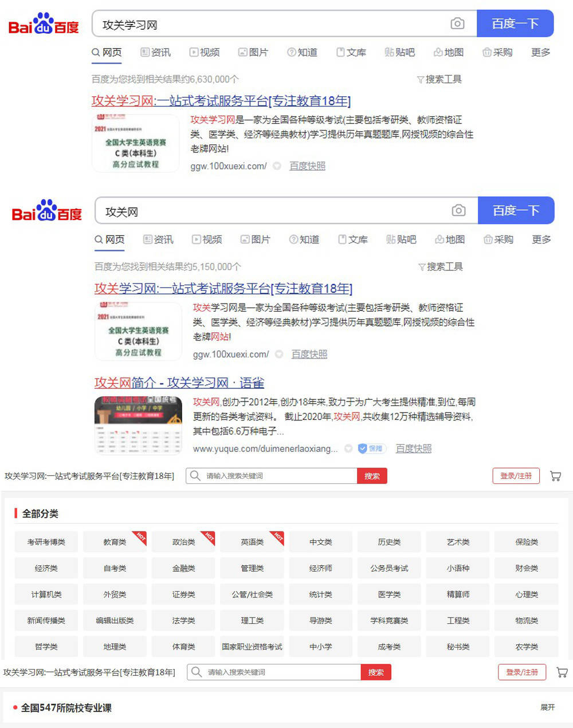Open the 文库 tab in the second Baidu search
573x728 pixels.
tap(352, 239)
